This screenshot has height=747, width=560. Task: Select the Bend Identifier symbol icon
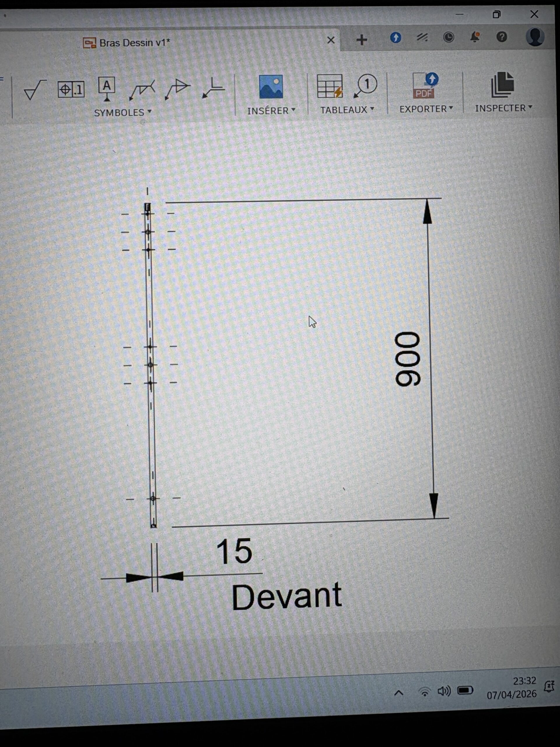pos(214,88)
